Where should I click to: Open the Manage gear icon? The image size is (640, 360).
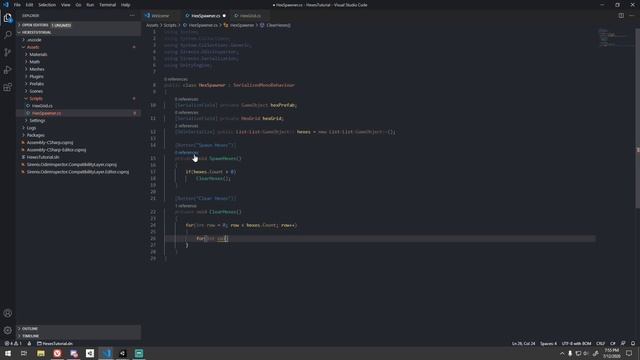tap(8, 330)
